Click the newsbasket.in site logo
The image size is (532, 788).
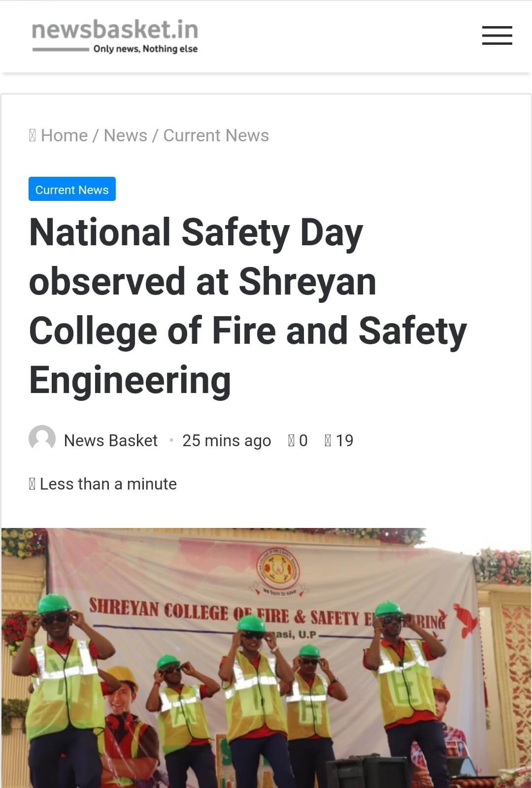coord(115,31)
